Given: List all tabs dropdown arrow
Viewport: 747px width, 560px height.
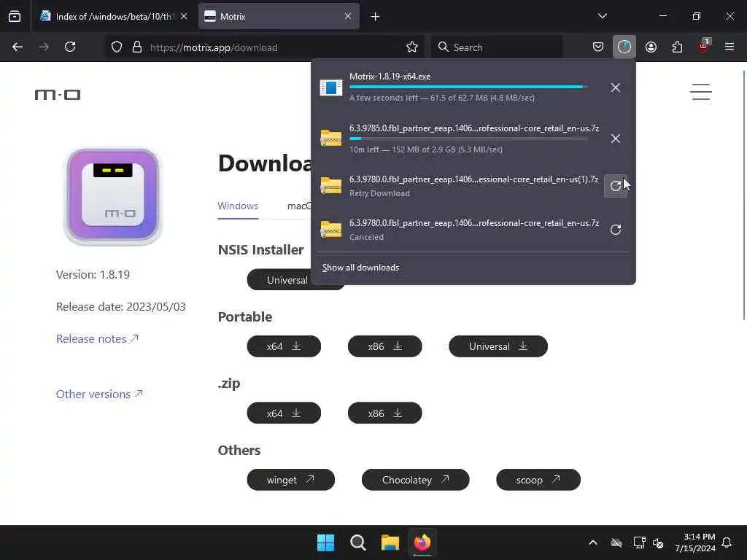Looking at the screenshot, I should tap(602, 16).
